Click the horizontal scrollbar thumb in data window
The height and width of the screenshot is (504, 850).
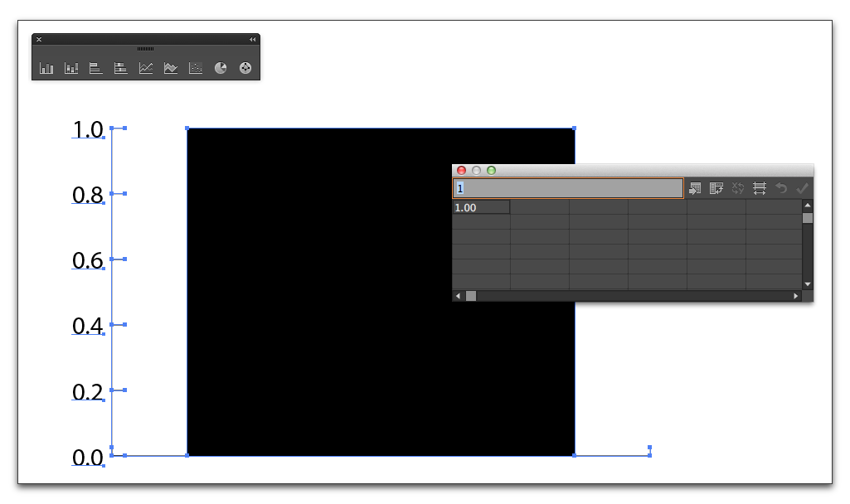pyautogui.click(x=471, y=296)
